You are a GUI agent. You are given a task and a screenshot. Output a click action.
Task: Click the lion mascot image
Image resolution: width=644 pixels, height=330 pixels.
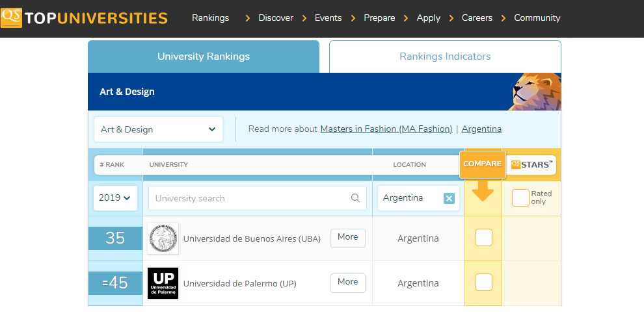tap(535, 92)
